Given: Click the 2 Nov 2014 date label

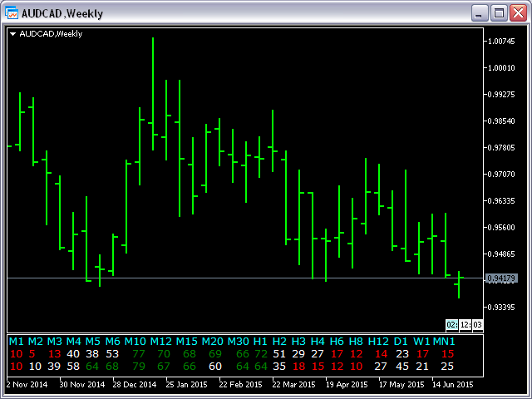Looking at the screenshot, I should pos(28,385).
